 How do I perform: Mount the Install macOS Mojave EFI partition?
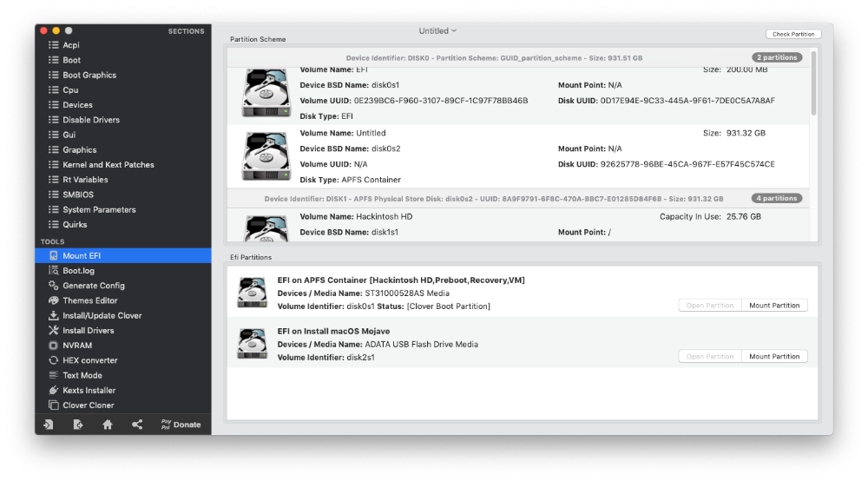[x=774, y=357]
